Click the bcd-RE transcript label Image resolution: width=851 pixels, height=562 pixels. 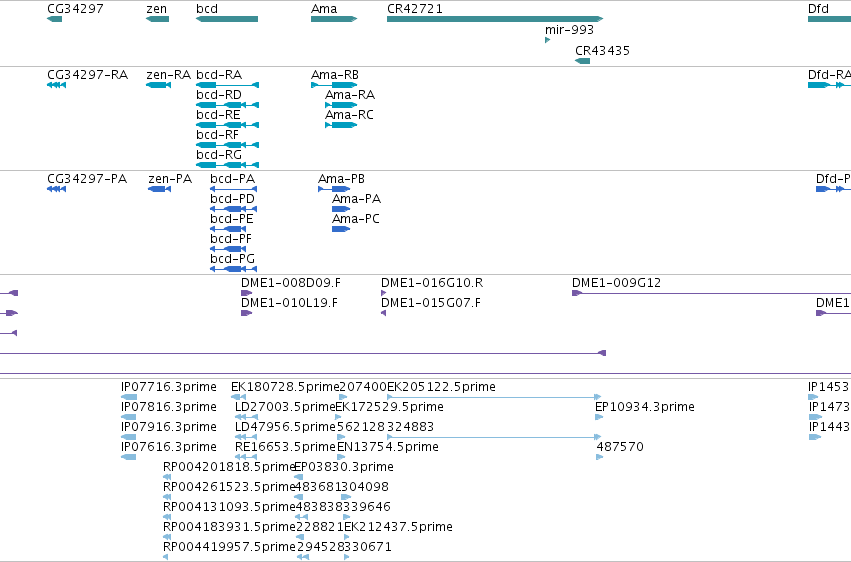pyautogui.click(x=218, y=115)
